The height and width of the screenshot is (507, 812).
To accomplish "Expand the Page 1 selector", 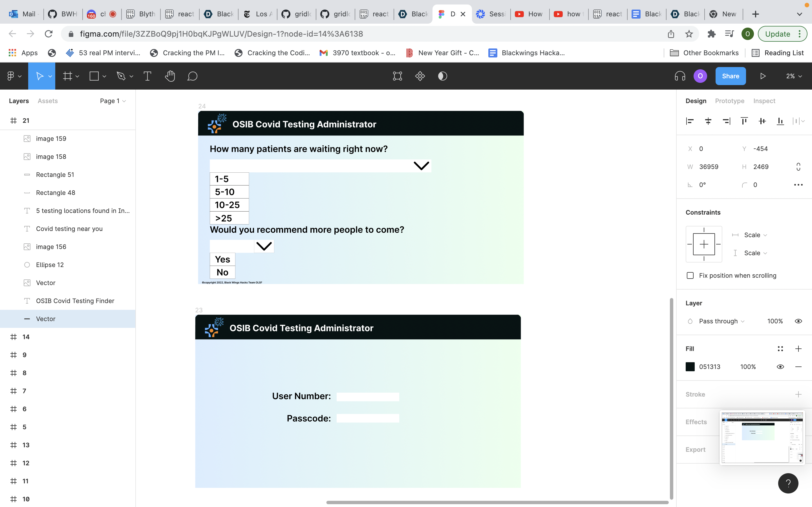I will pos(113,101).
